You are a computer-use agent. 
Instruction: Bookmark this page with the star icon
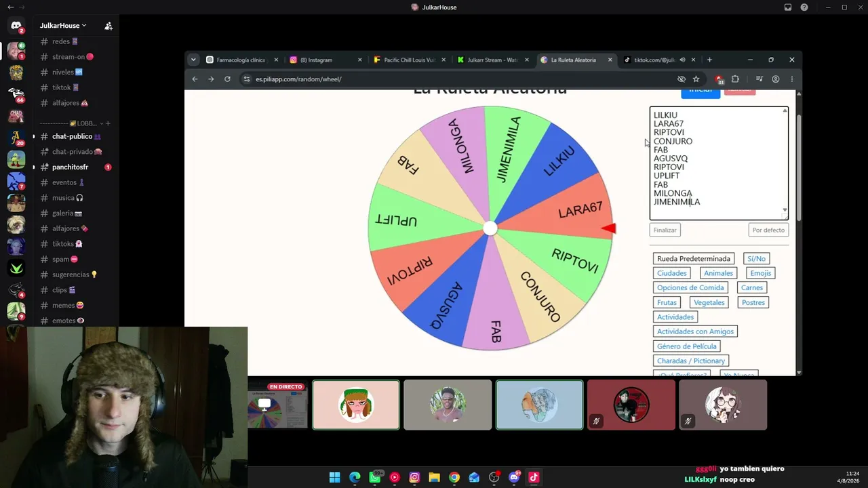(x=696, y=79)
